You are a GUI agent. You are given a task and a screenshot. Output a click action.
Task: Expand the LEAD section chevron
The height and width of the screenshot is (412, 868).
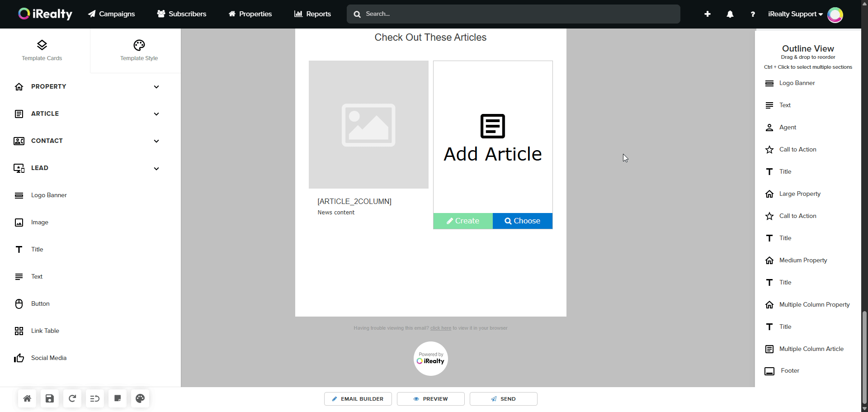(x=156, y=169)
